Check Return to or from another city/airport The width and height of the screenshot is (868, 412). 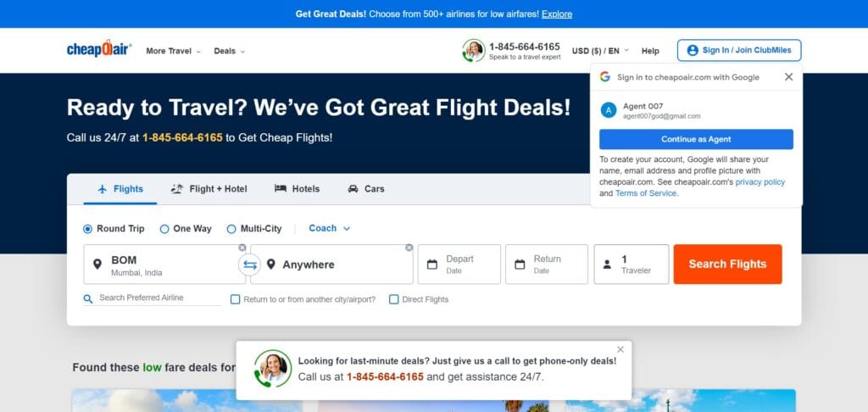(236, 299)
